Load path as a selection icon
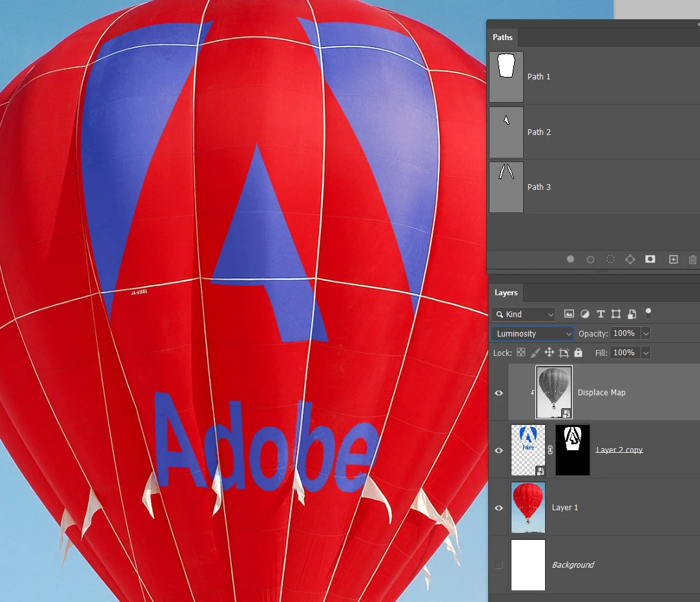 click(x=610, y=259)
